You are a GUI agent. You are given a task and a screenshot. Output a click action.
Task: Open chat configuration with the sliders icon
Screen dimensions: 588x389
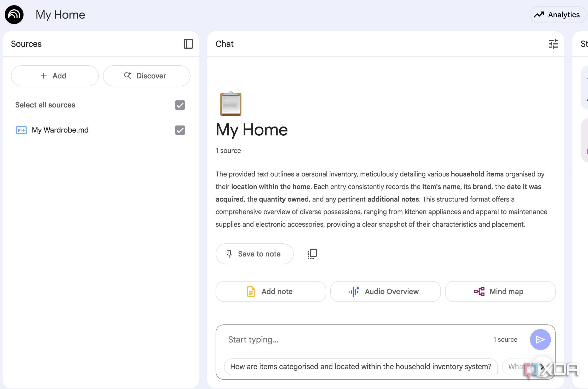(554, 44)
